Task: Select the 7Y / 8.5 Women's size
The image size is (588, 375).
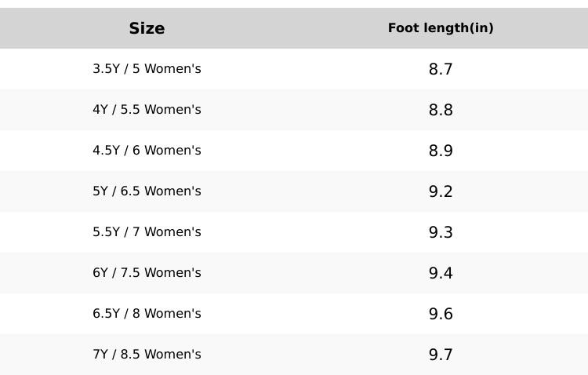Action: pos(147,355)
